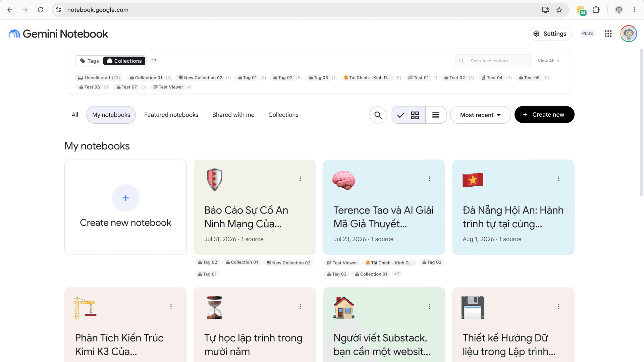Click the install app icon in address bar
Viewport: 644px width, 362px height.
(x=545, y=10)
